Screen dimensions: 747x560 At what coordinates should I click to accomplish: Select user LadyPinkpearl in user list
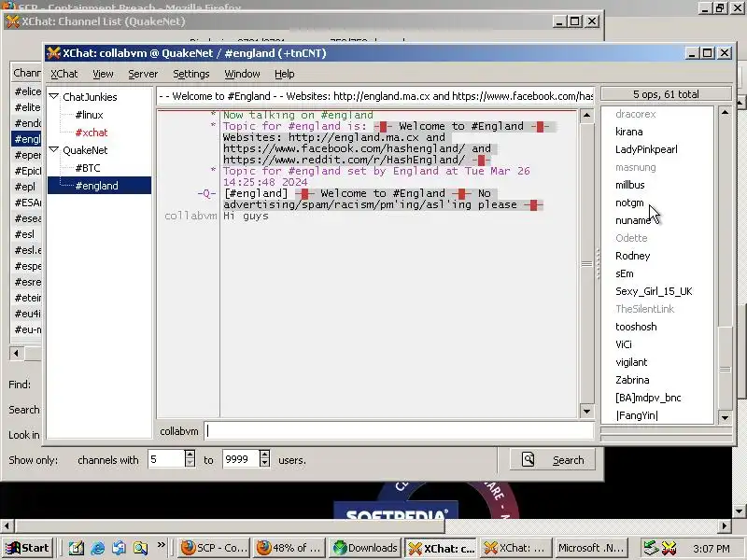tap(646, 149)
